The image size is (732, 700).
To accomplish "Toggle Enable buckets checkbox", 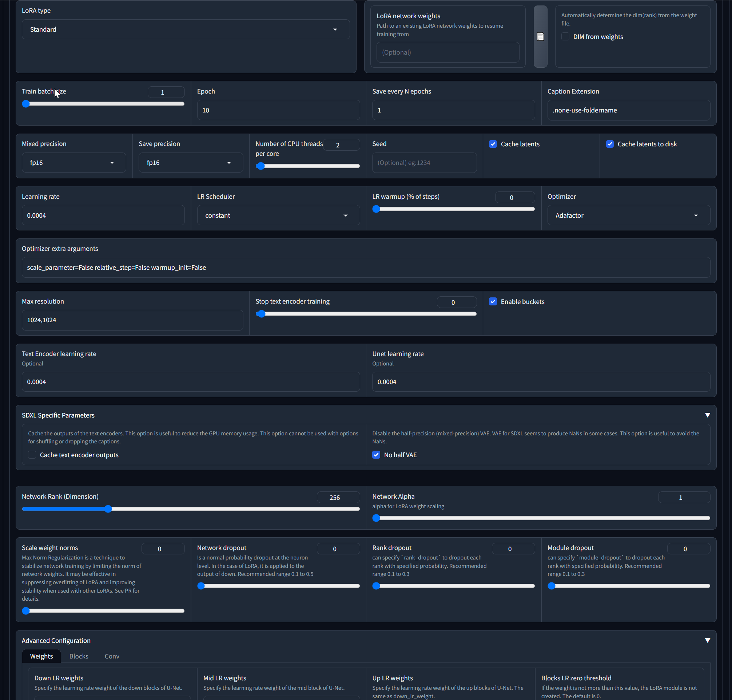I will [493, 301].
